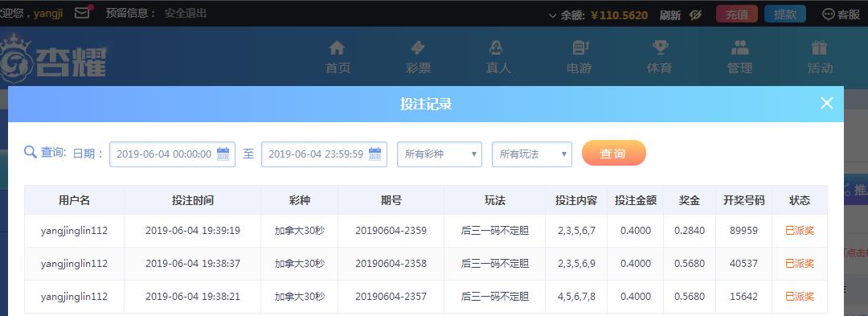This screenshot has width=868, height=316.
Task: Click the site logo 杏耀
Action: click(x=54, y=60)
